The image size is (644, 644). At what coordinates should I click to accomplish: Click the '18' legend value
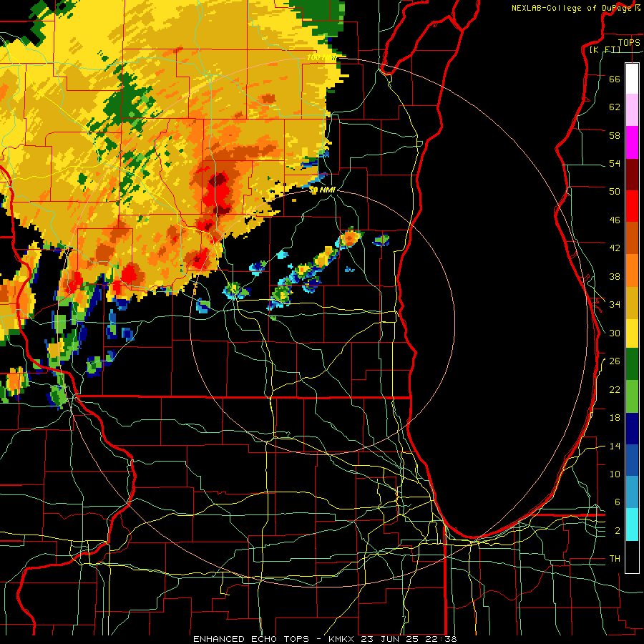(x=615, y=418)
